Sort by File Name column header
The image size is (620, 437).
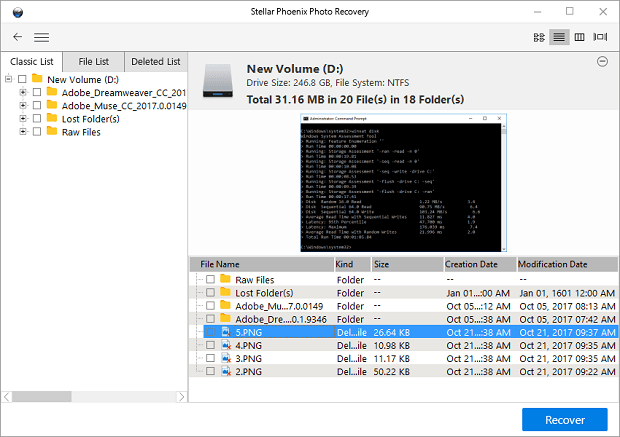point(262,264)
